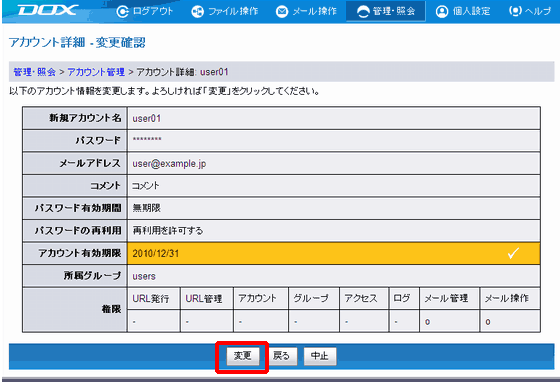The height and width of the screenshot is (382, 560).
Task: Click the file operations icon
Action: 198,11
